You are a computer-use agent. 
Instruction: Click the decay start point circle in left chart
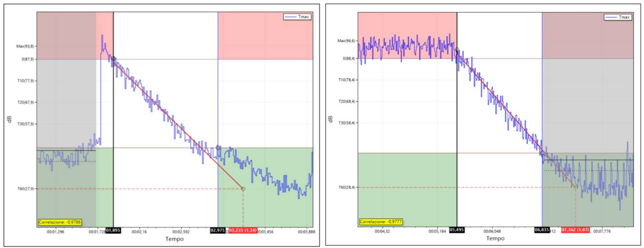coord(113,59)
